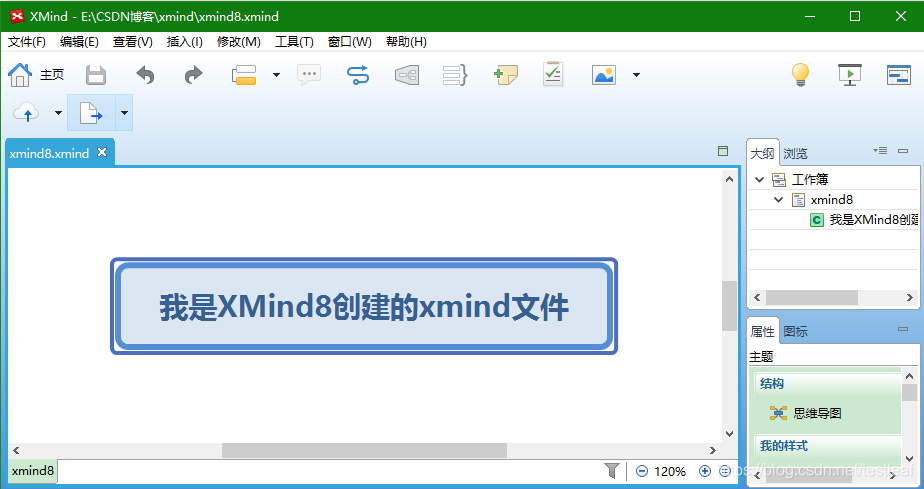Minimize the outline panel
Screen dimensions: 924x489
(902, 151)
